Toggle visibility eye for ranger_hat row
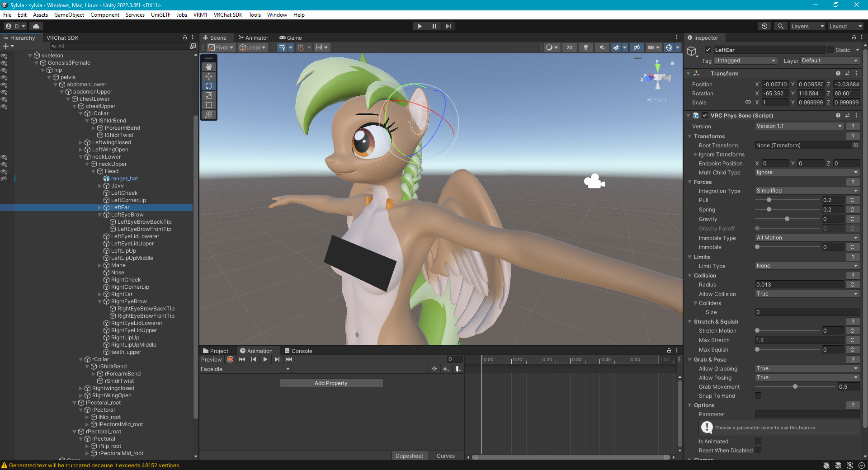Viewport: 868px width, 470px height. [x=4, y=179]
